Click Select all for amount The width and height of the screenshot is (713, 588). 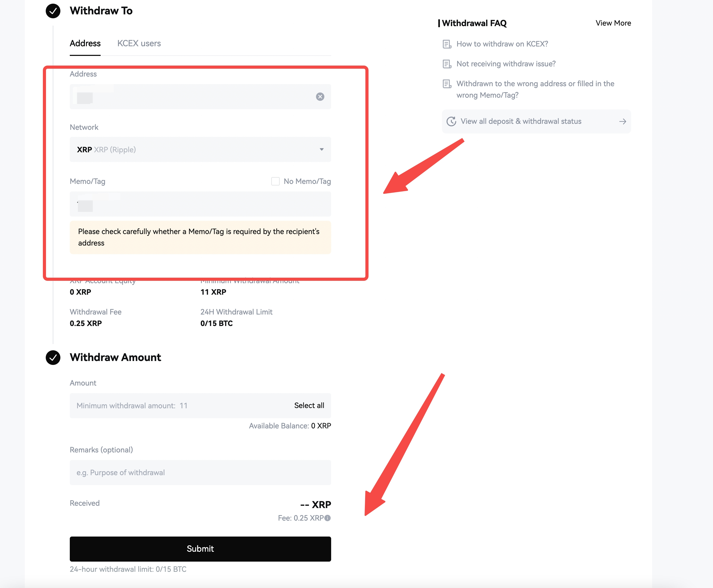tap(309, 405)
